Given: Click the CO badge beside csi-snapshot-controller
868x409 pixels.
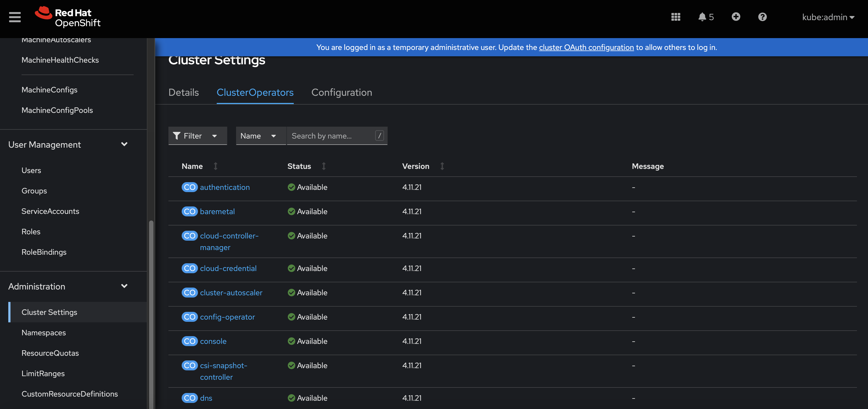Looking at the screenshot, I should coord(190,366).
